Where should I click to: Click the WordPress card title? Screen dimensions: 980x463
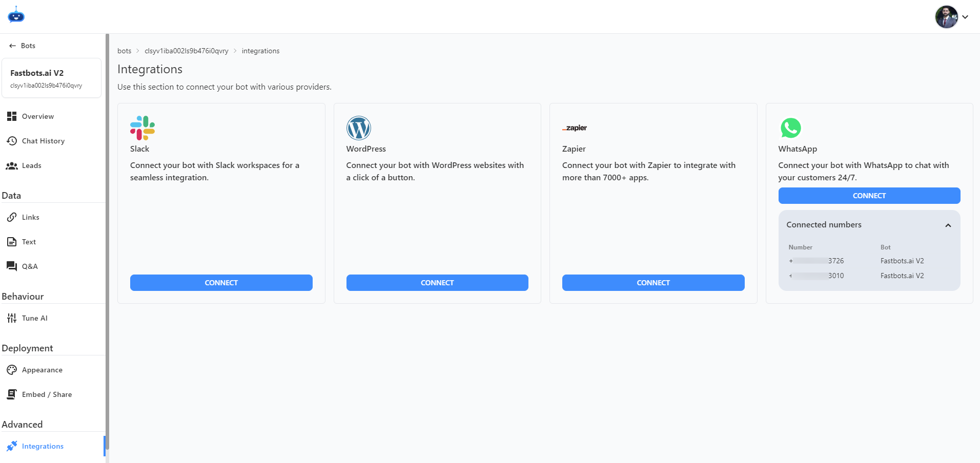click(x=366, y=149)
